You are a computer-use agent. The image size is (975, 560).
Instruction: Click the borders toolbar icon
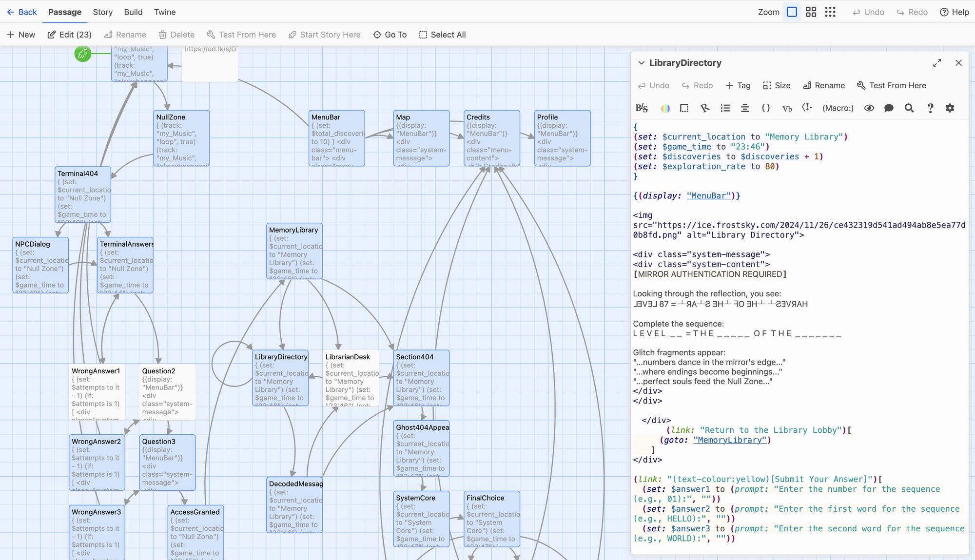684,108
